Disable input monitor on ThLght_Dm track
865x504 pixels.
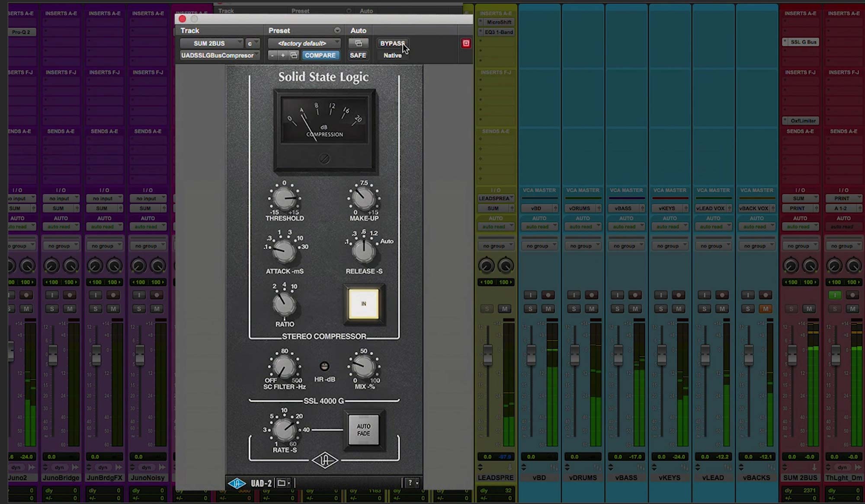point(835,295)
